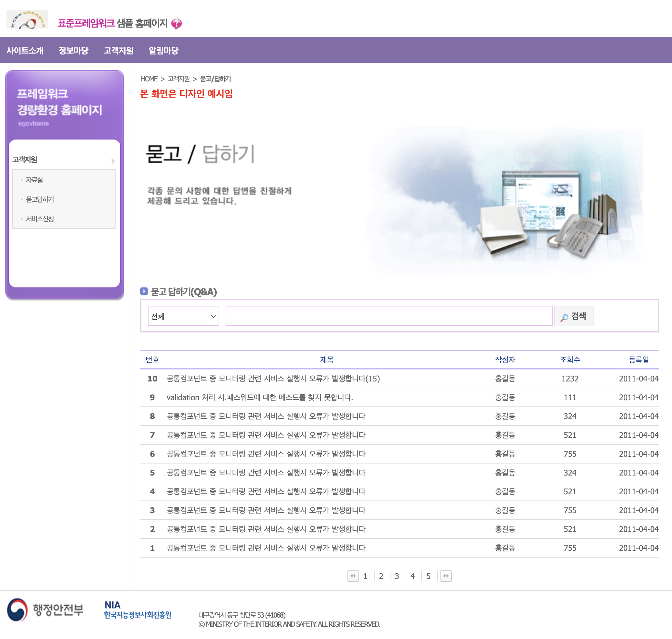Click the eGovFrame logo in header
This screenshot has height=639, width=672.
[27, 20]
